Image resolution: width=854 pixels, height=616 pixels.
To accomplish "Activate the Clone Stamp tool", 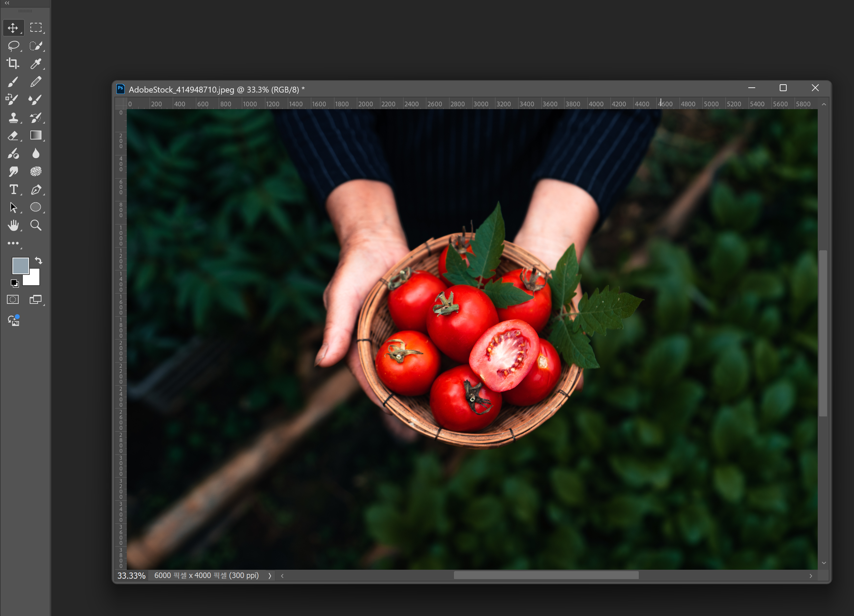I will tap(13, 118).
